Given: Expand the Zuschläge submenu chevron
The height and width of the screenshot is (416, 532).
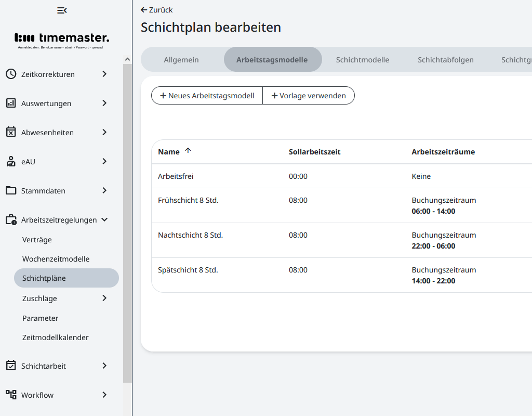Looking at the screenshot, I should pyautogui.click(x=104, y=298).
